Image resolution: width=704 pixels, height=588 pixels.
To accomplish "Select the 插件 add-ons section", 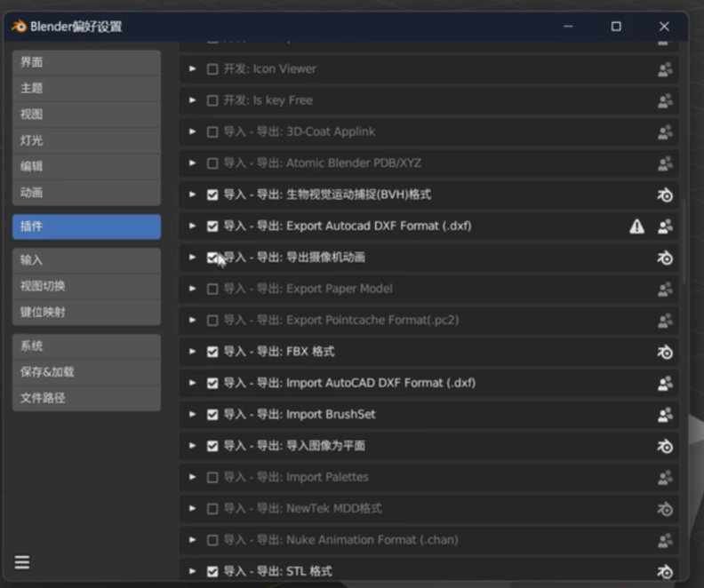I will coord(86,226).
